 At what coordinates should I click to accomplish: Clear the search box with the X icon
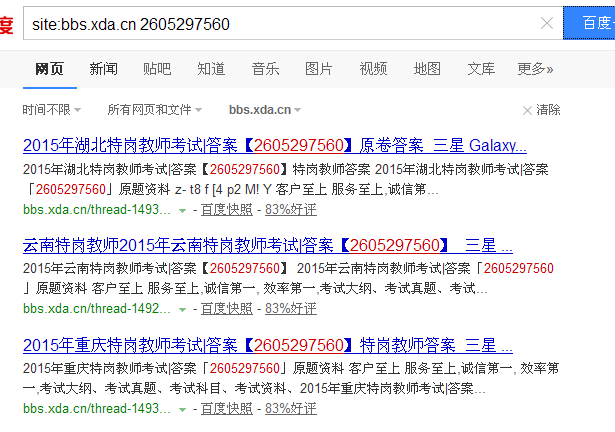pos(547,23)
